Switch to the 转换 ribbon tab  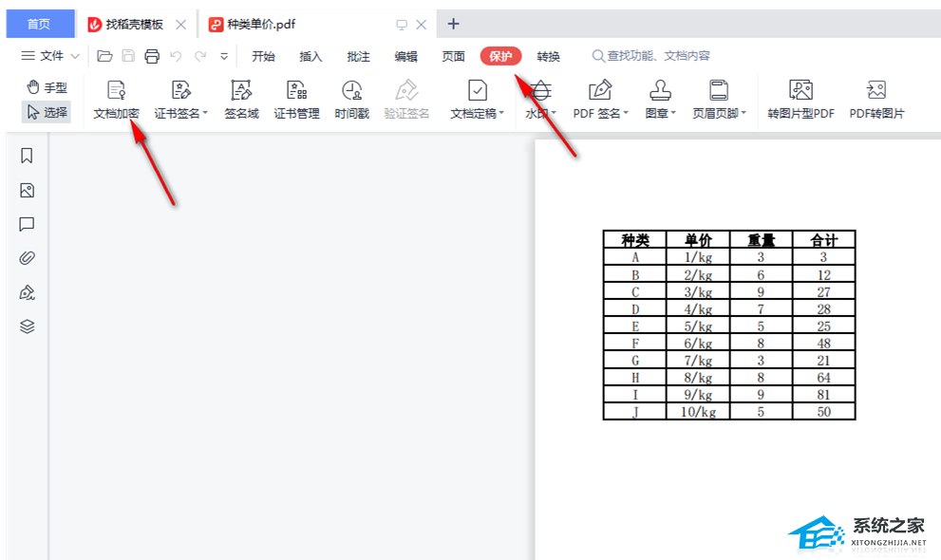tap(548, 56)
